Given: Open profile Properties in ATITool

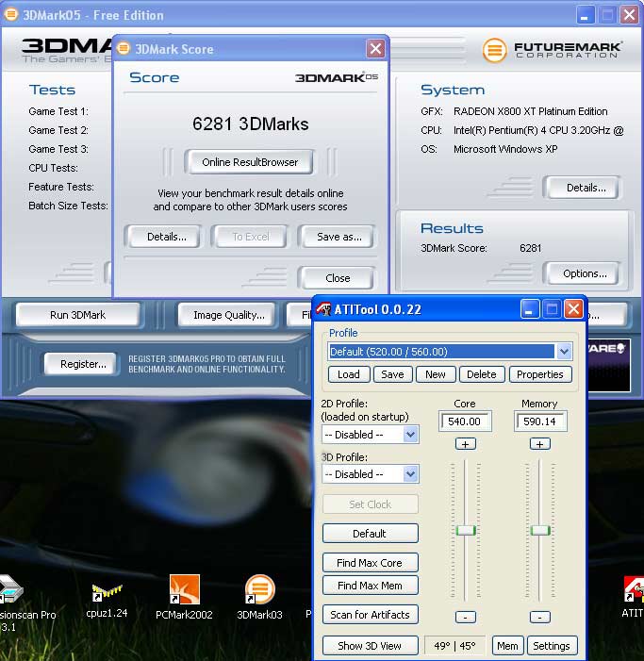Looking at the screenshot, I should pos(540,374).
